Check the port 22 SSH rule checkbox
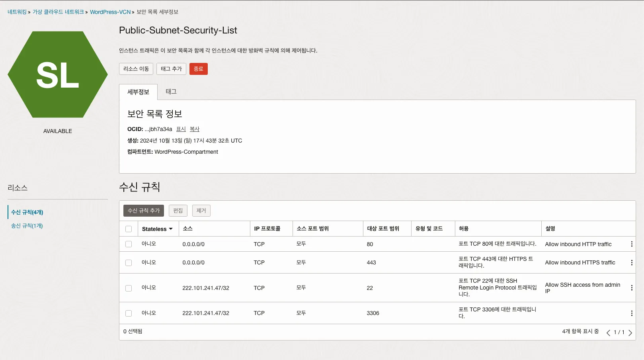The image size is (644, 360). [129, 288]
